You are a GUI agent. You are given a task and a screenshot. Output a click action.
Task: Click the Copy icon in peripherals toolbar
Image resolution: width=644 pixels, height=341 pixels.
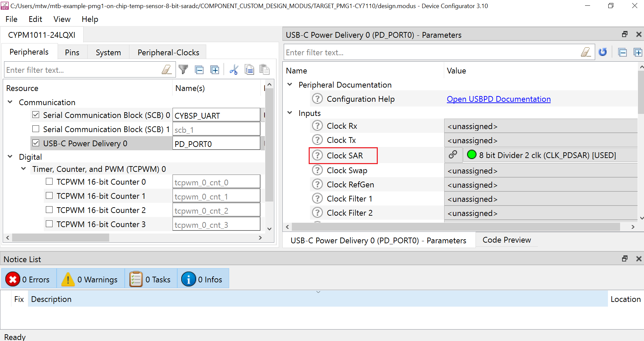(249, 70)
